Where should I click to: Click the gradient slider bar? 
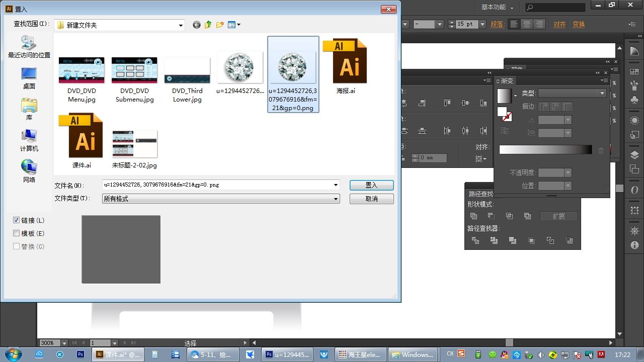pyautogui.click(x=545, y=150)
